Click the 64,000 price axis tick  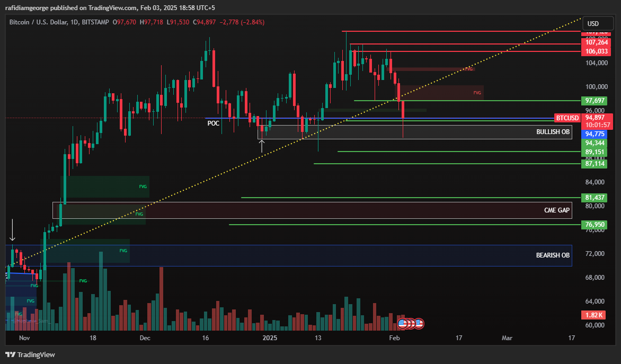tap(595, 301)
